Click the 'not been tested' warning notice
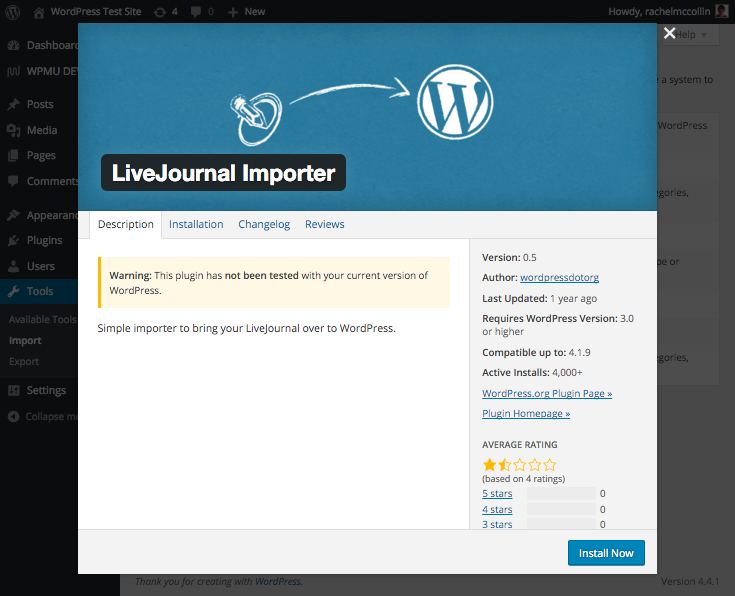 [274, 283]
